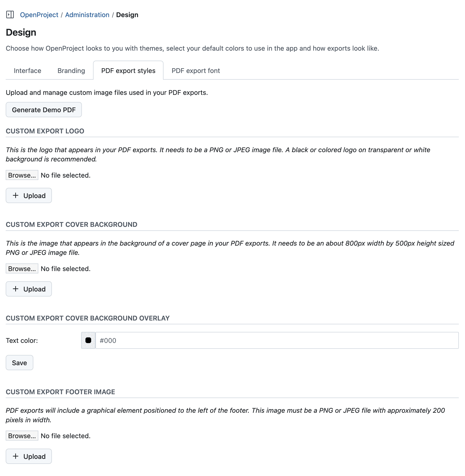Click the plus icon on footer image Upload
This screenshot has height=476, width=465.
coord(16,456)
